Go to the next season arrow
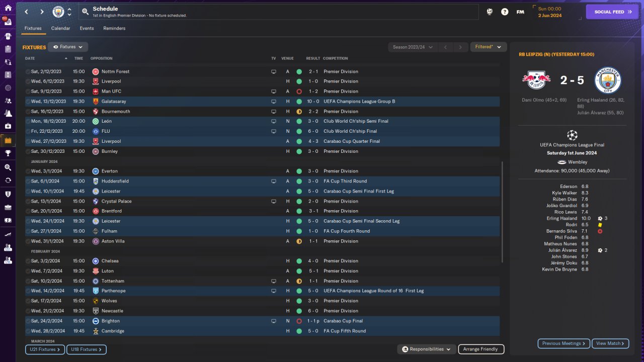The width and height of the screenshot is (644, 362). click(x=460, y=47)
